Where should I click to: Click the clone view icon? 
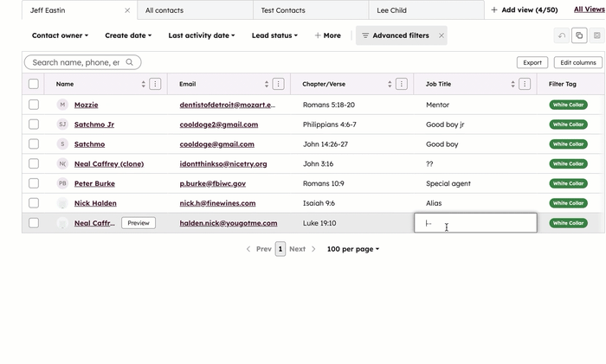click(x=579, y=35)
